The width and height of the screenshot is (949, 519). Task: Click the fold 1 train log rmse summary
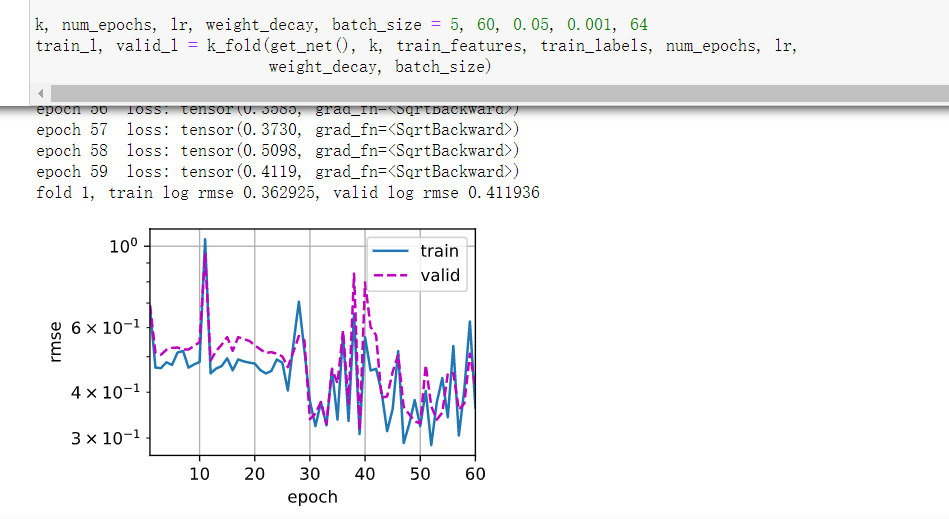point(287,193)
